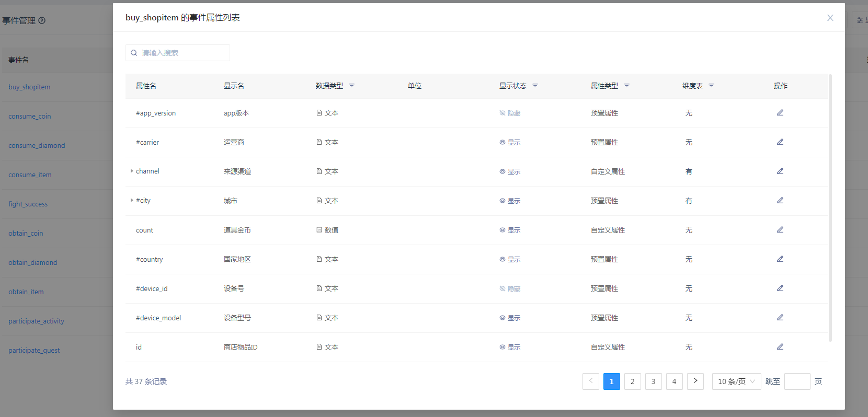
Task: Toggle hidden status for #device_id
Action: (510, 289)
